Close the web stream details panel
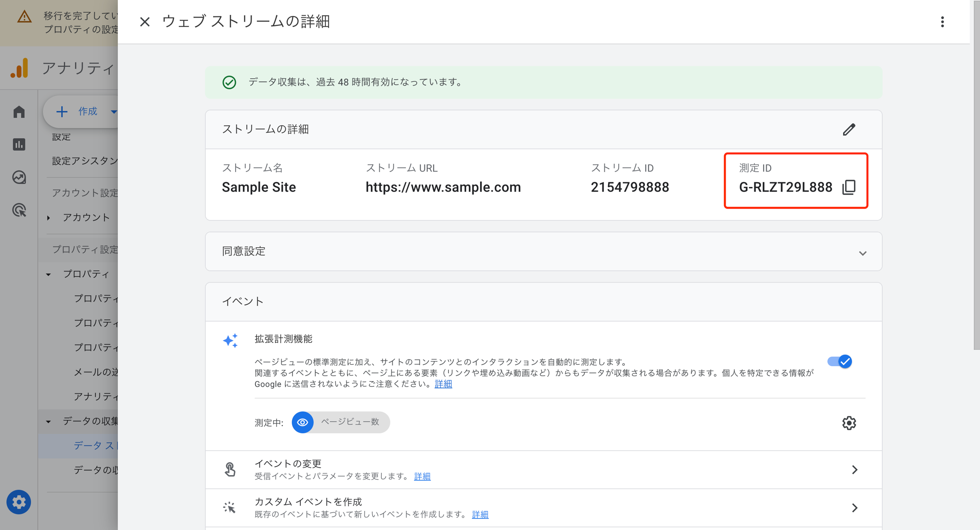The image size is (980, 530). tap(145, 22)
